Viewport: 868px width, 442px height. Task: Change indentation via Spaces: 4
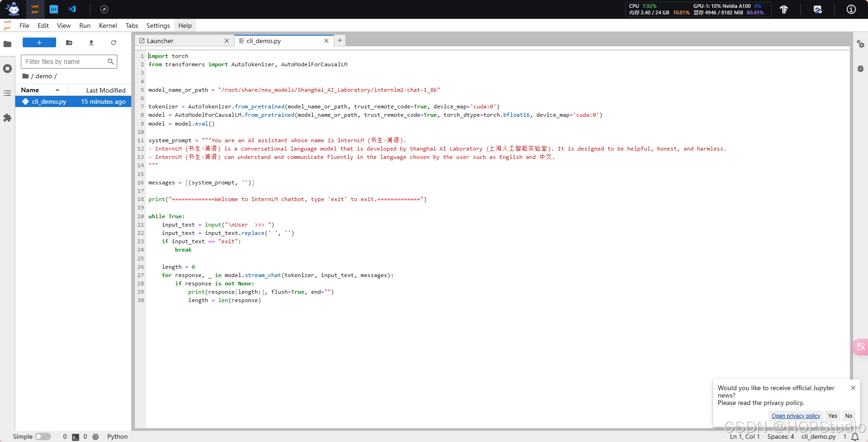[x=781, y=436]
